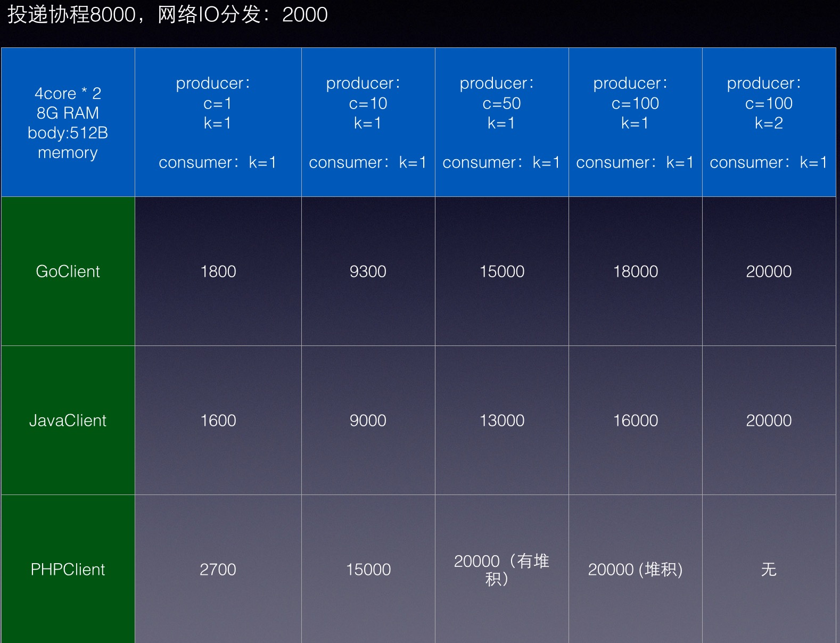
Task: Select PHPClient value 15000
Action: [368, 570]
